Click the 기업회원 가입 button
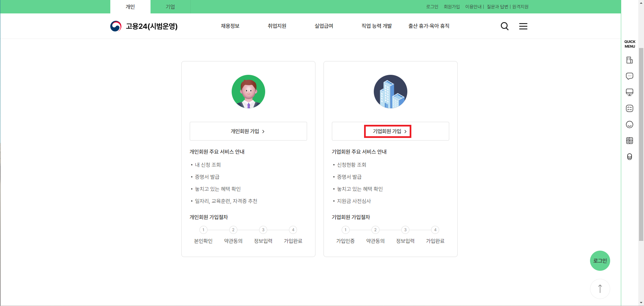Image resolution: width=644 pixels, height=306 pixels. (388, 131)
